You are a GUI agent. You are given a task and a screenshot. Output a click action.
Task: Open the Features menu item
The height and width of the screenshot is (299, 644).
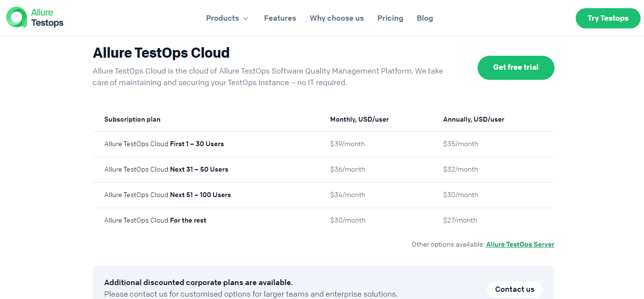[280, 18]
